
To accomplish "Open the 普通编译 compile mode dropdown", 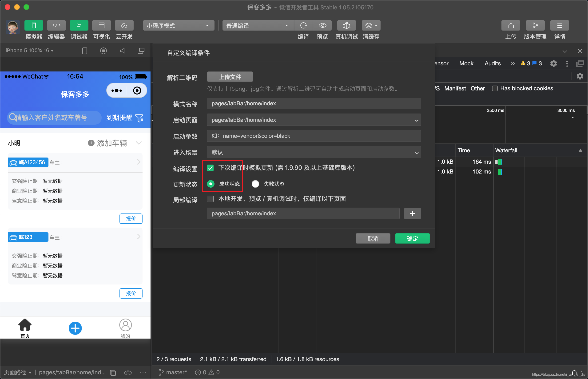I will (258, 25).
